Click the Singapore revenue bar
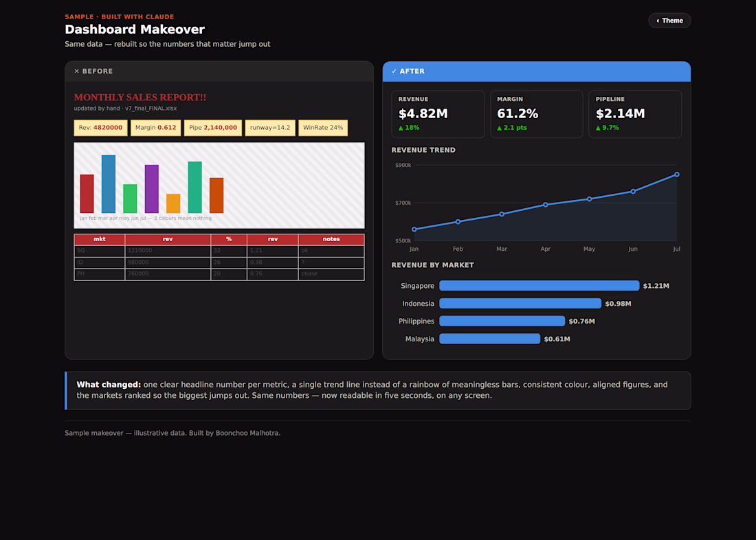Viewport: 756px width, 540px height. pyautogui.click(x=539, y=286)
